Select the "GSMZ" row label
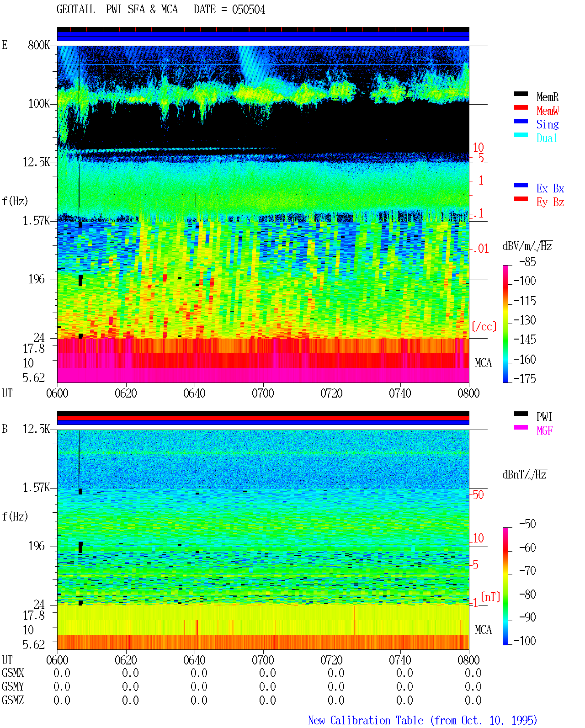The image size is (585, 728). tap(13, 701)
